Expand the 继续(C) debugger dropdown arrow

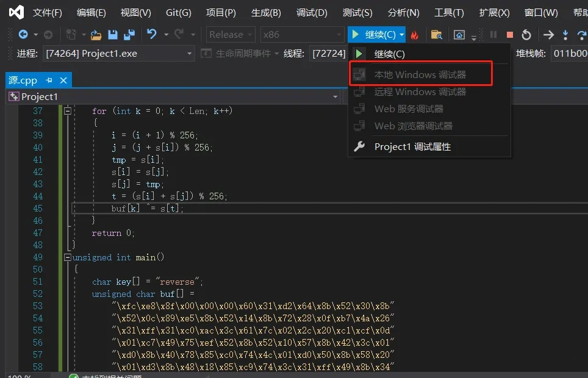tap(401, 35)
